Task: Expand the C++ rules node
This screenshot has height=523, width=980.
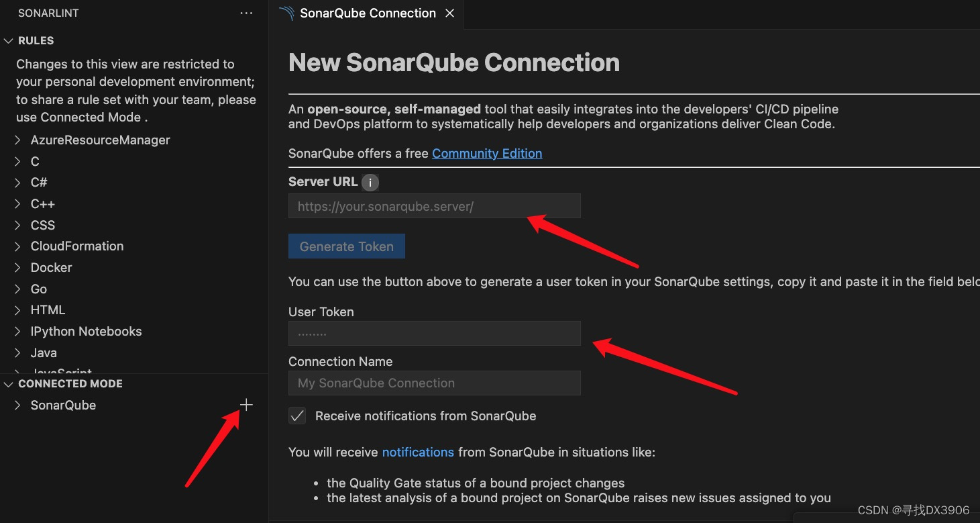Action: point(18,204)
